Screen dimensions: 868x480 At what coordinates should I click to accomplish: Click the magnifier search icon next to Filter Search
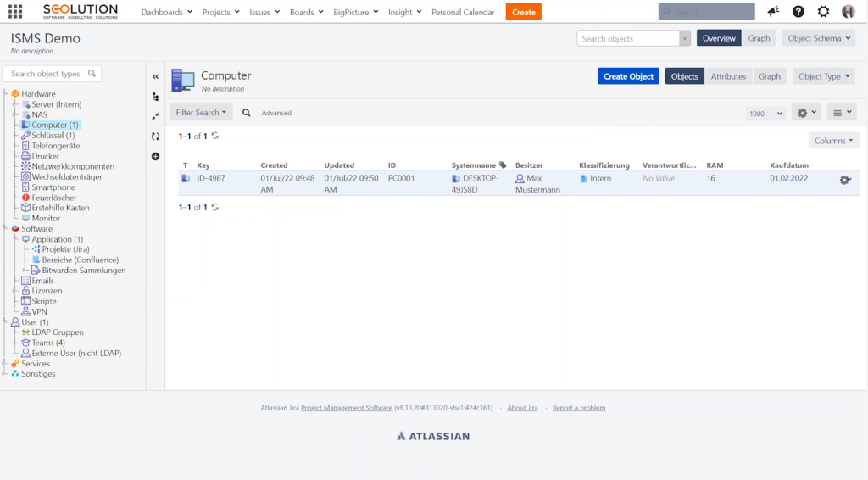pos(247,113)
